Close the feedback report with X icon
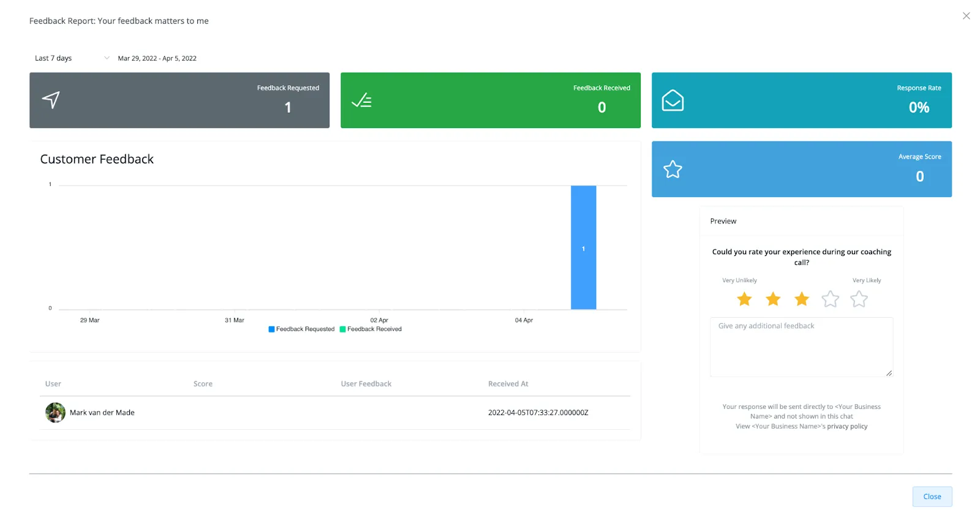 click(966, 16)
